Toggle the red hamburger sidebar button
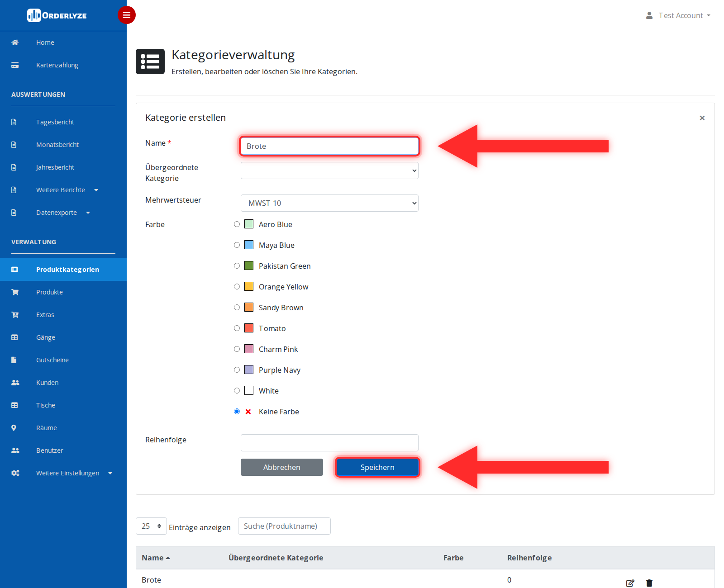The height and width of the screenshot is (588, 724). click(127, 15)
